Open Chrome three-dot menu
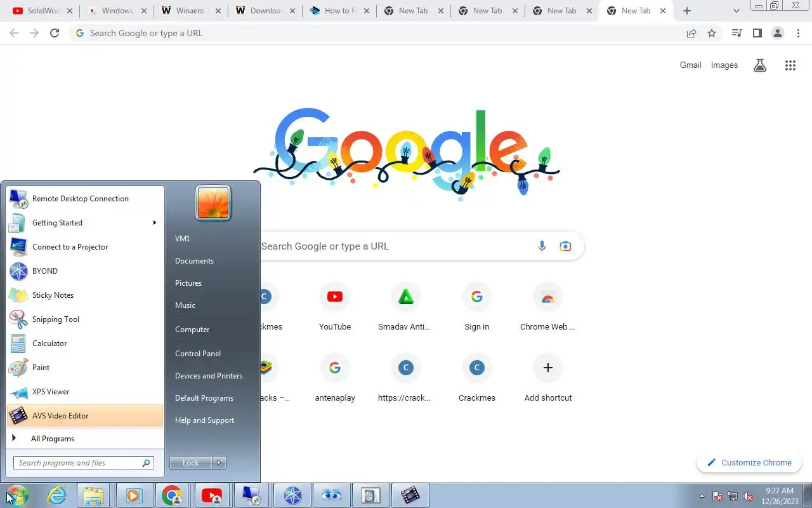812x508 pixels. pyautogui.click(x=798, y=33)
